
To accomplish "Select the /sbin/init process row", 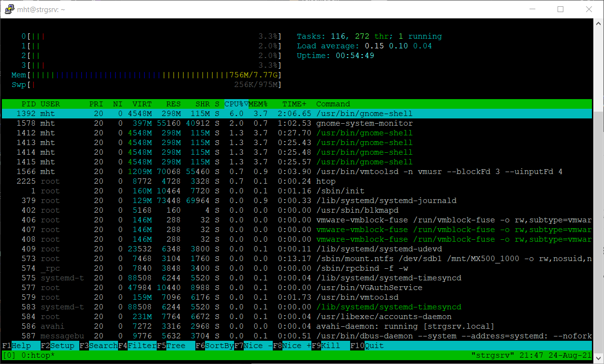I will click(297, 191).
